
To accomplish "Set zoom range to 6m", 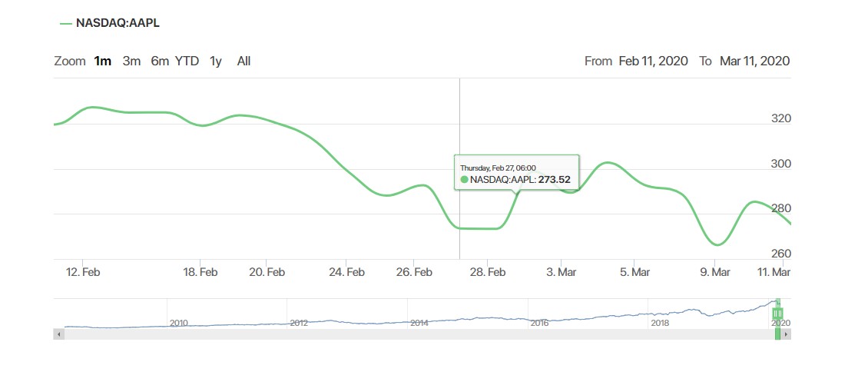I will (160, 61).
